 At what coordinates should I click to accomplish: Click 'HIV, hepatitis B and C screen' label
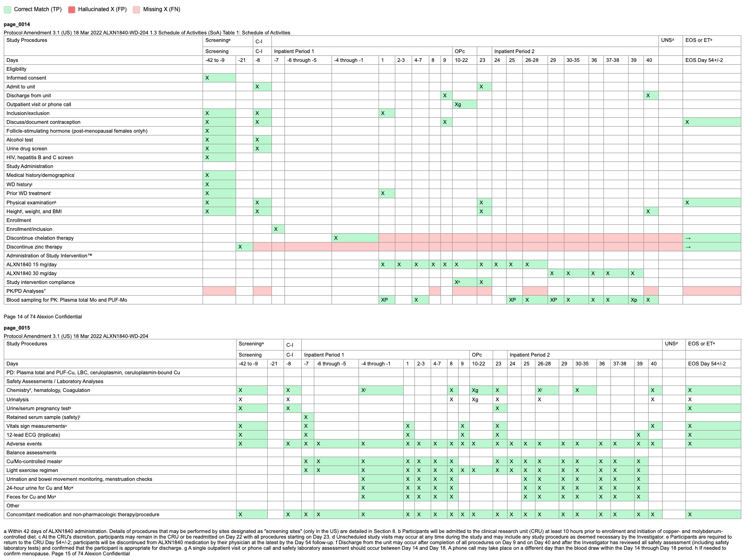click(40, 157)
